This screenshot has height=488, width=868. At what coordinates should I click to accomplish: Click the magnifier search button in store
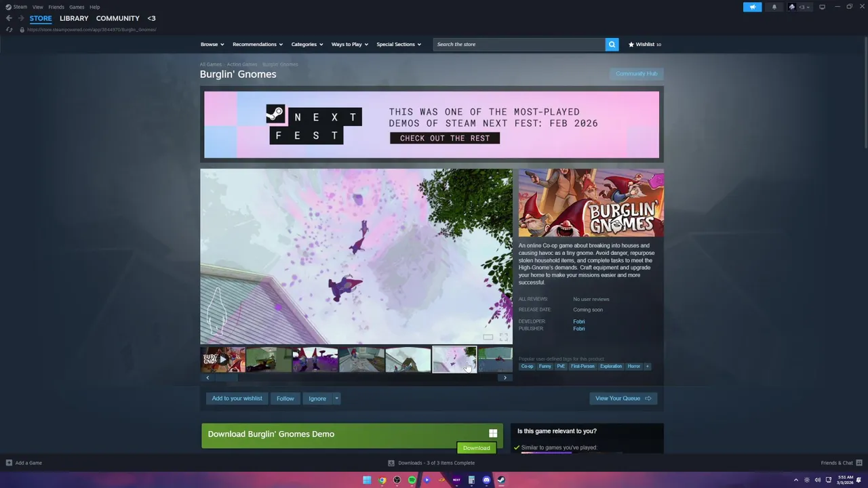click(x=612, y=44)
